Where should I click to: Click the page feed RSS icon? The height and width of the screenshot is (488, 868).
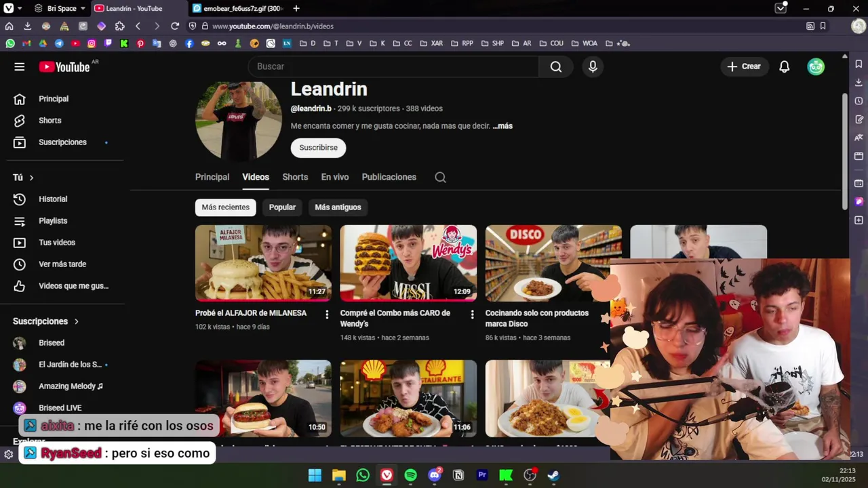pos(810,26)
